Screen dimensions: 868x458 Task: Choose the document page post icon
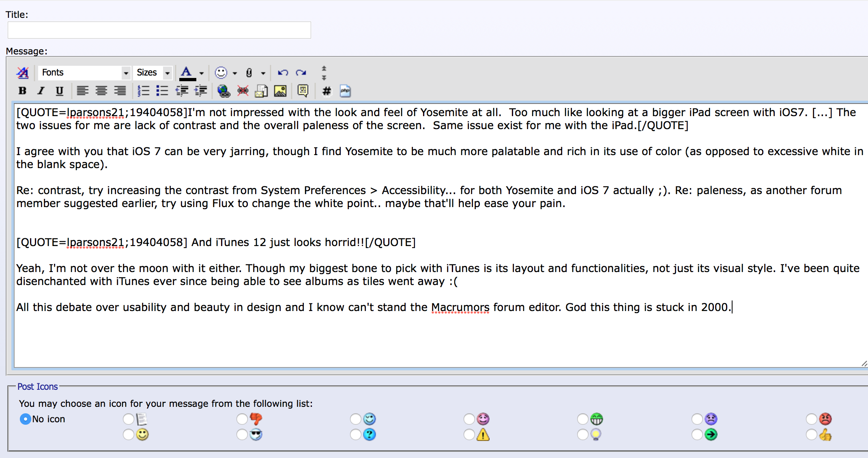click(142, 419)
